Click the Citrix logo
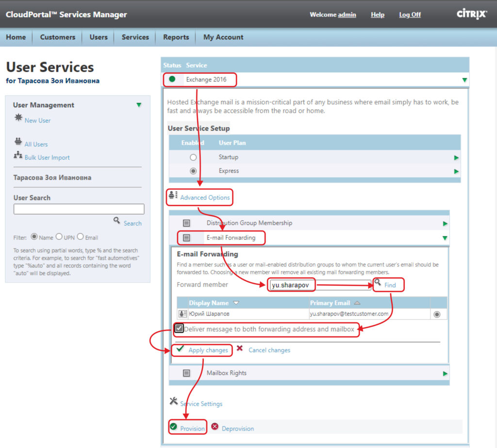Image resolution: width=497 pixels, height=448 pixels. [472, 14]
